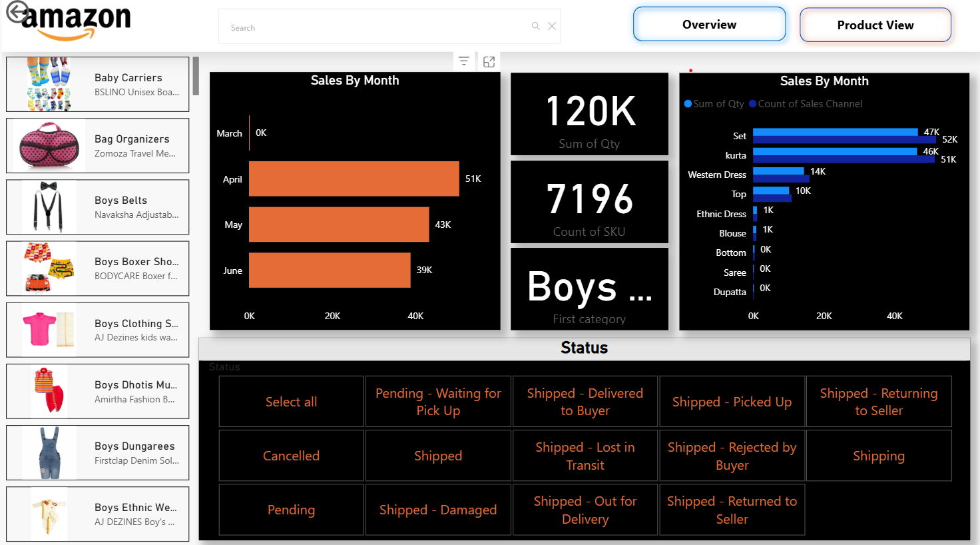Click the Baby Carriers product image
The image size is (980, 545).
[x=49, y=84]
